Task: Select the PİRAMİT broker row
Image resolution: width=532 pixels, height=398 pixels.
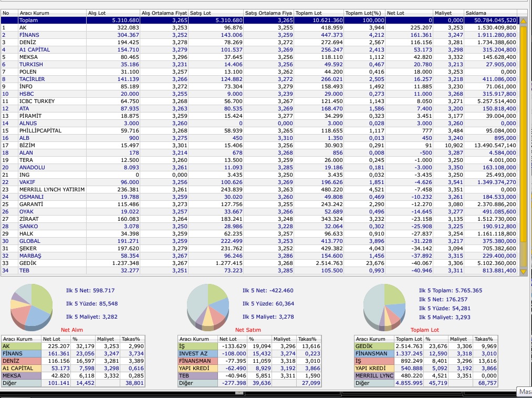Action: [x=259, y=116]
